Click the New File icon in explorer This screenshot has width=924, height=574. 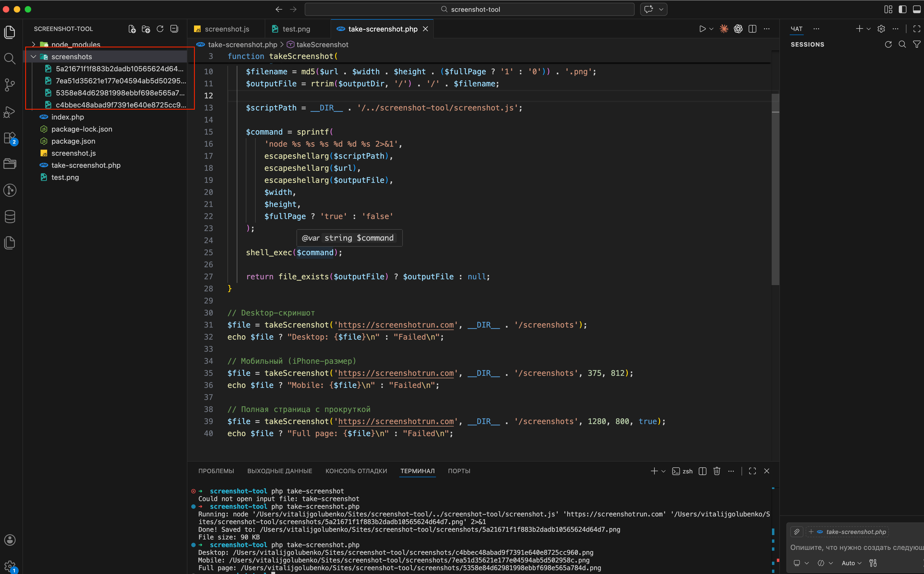tap(132, 29)
